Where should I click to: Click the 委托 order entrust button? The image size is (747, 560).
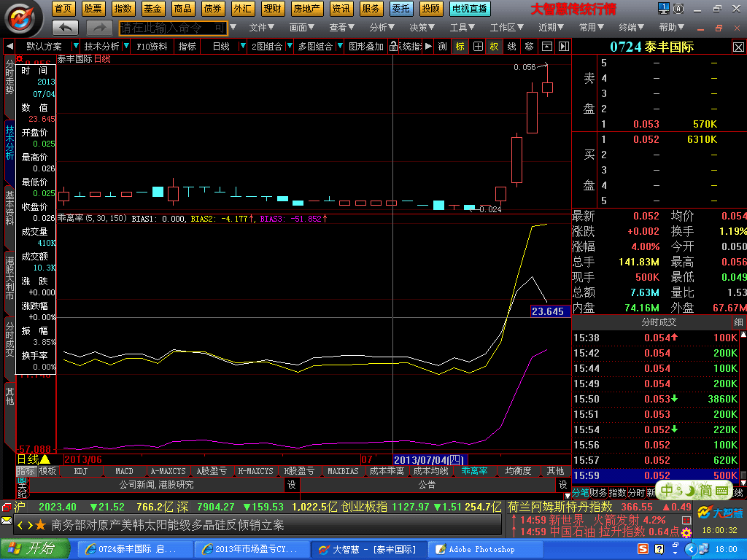(400, 9)
